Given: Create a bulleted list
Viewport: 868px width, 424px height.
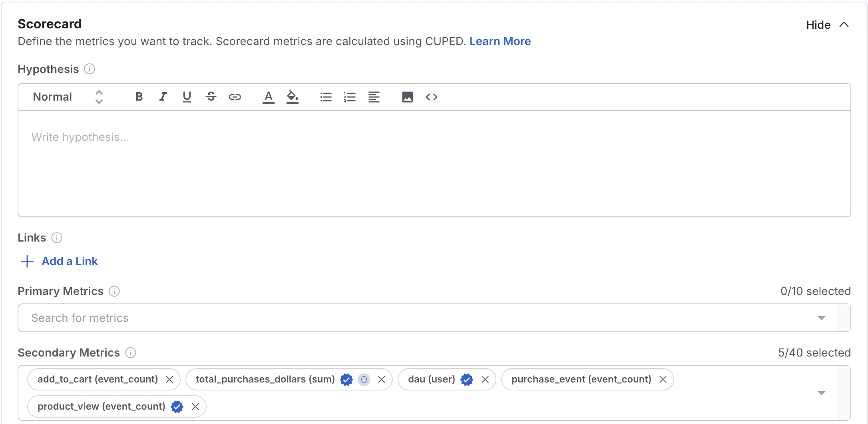Looking at the screenshot, I should 326,97.
